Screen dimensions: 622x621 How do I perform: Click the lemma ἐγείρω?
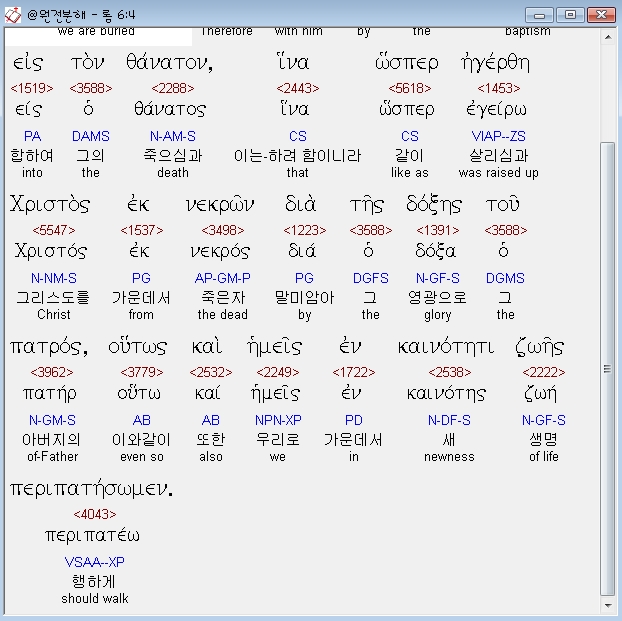coord(496,109)
